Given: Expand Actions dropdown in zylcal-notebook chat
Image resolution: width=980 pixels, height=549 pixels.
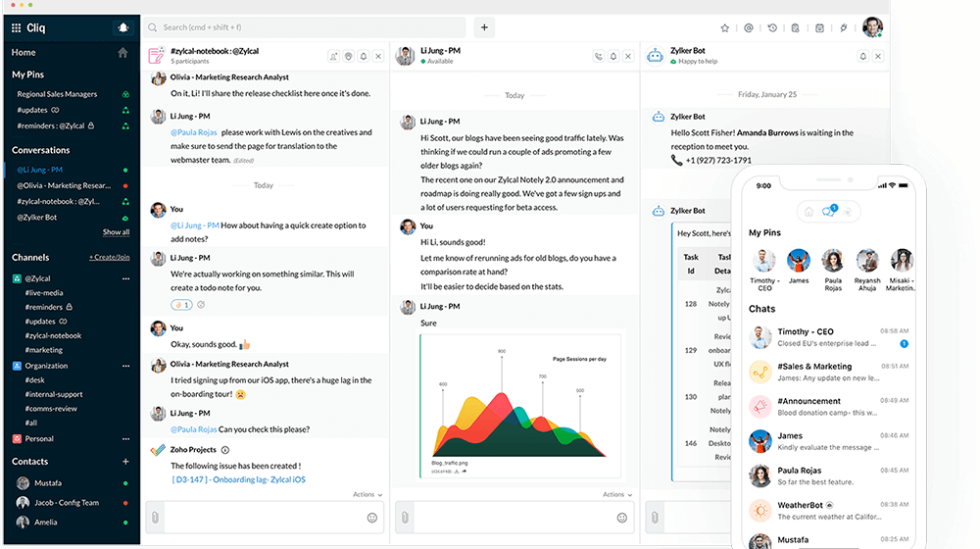Looking at the screenshot, I should click(367, 495).
